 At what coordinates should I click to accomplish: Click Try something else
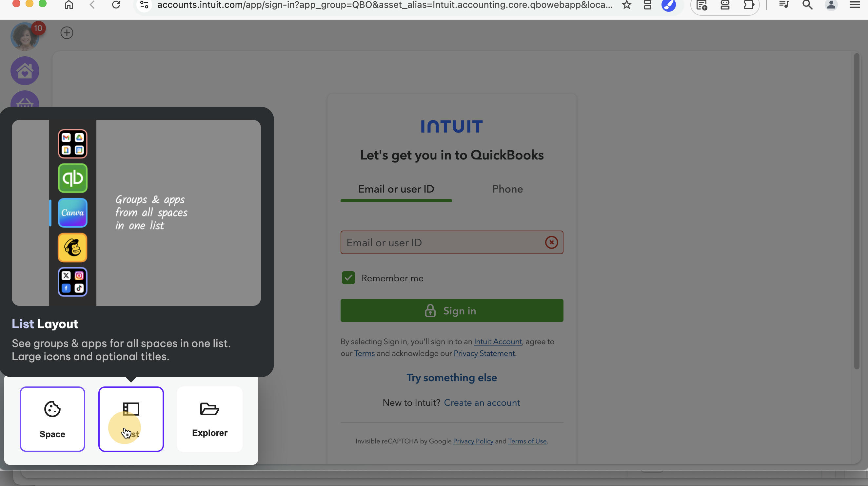click(x=451, y=378)
